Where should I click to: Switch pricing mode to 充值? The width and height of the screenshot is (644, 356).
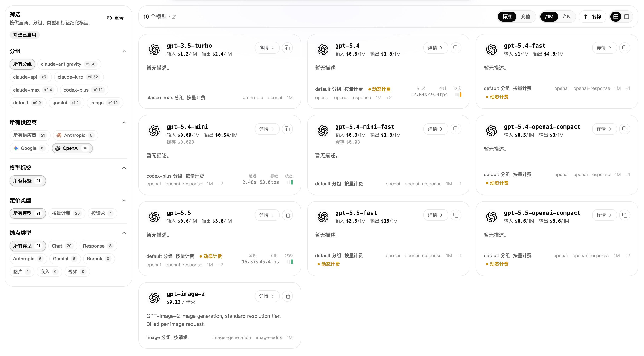pyautogui.click(x=526, y=17)
